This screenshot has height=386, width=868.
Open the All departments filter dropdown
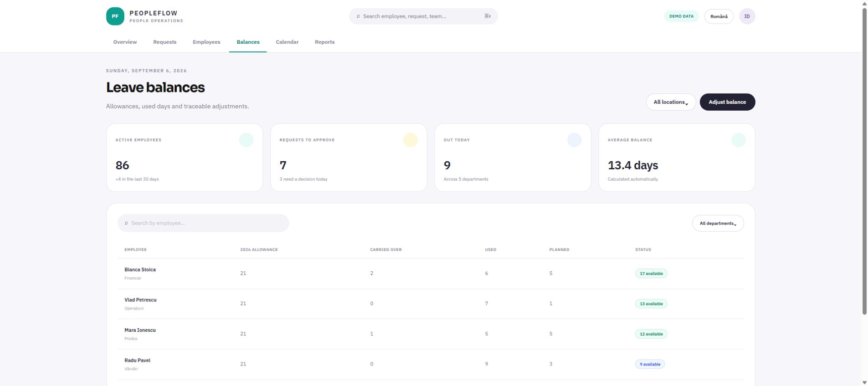pos(718,223)
